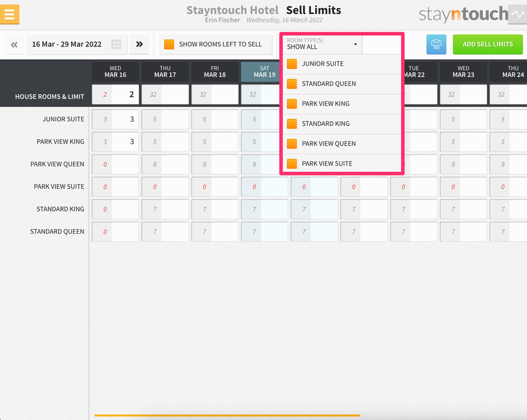
Task: Select the Thu Mar 17 column header
Action: [x=165, y=72]
